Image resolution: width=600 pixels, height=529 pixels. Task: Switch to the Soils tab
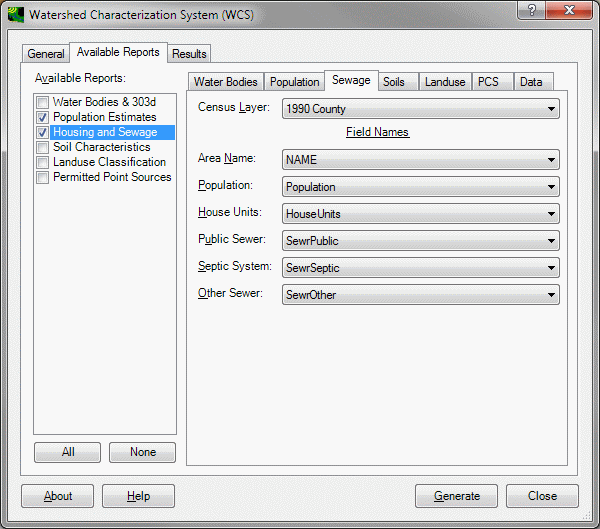click(x=394, y=82)
